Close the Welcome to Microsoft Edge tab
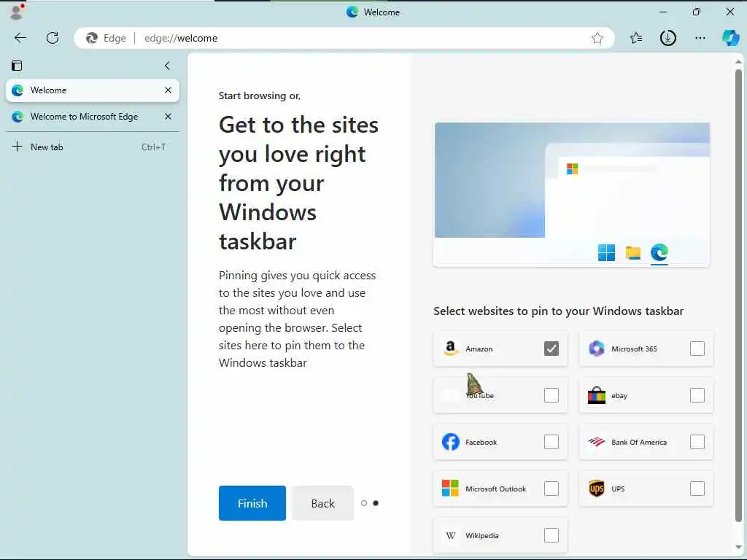Screen dimensions: 747x560 click(169, 116)
